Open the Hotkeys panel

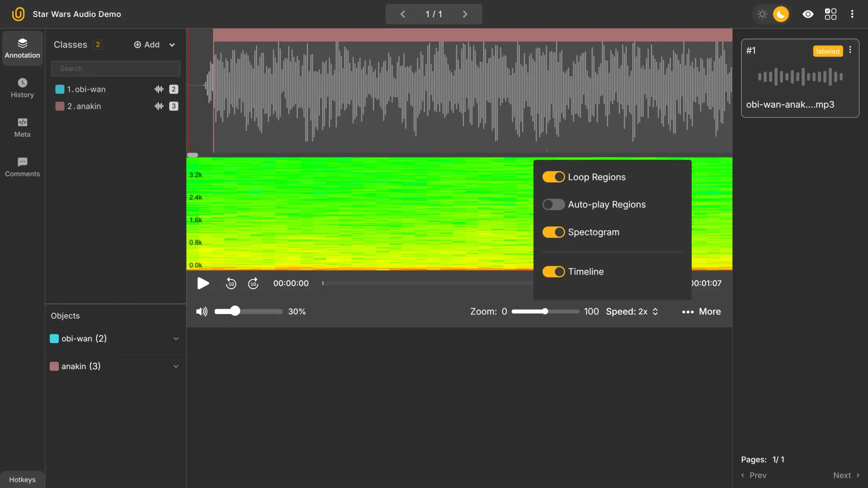(x=22, y=479)
